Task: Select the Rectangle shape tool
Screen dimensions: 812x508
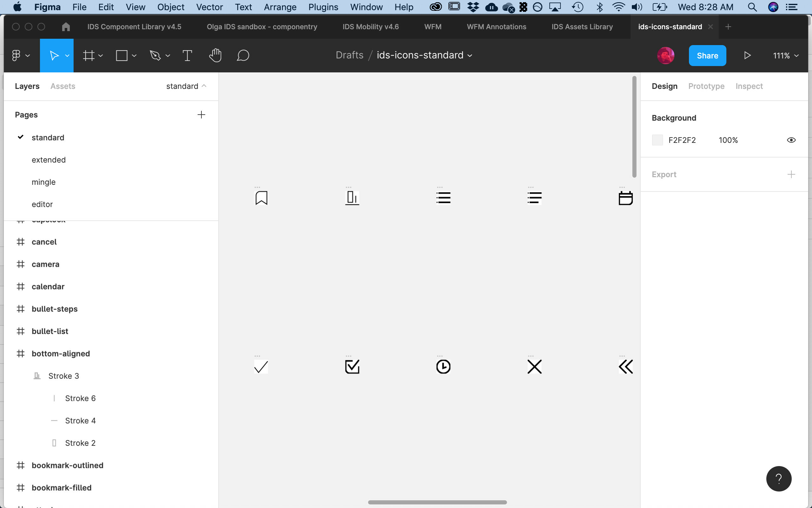Action: click(121, 56)
